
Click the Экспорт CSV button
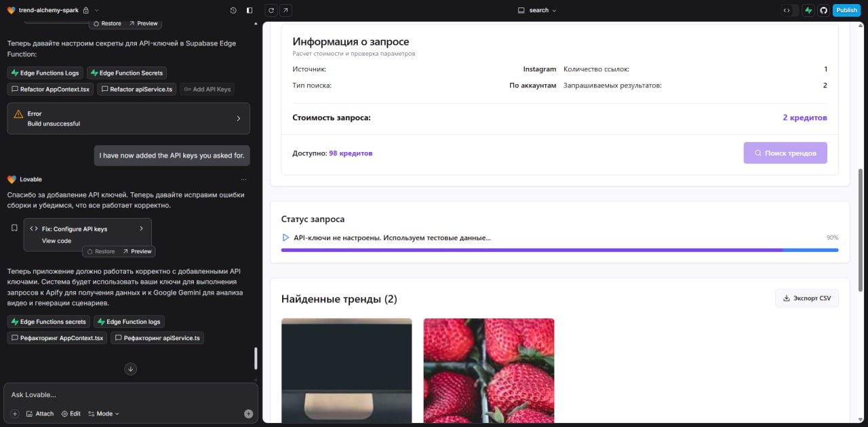(806, 298)
